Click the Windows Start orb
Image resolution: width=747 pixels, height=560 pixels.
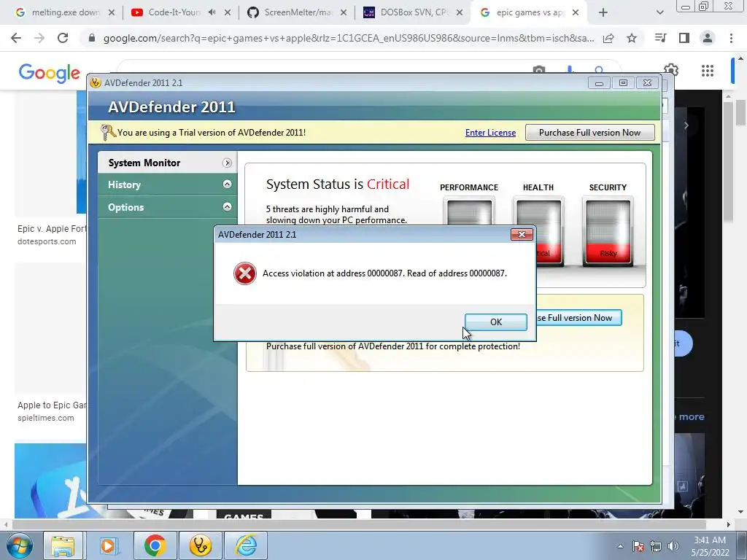(x=19, y=545)
